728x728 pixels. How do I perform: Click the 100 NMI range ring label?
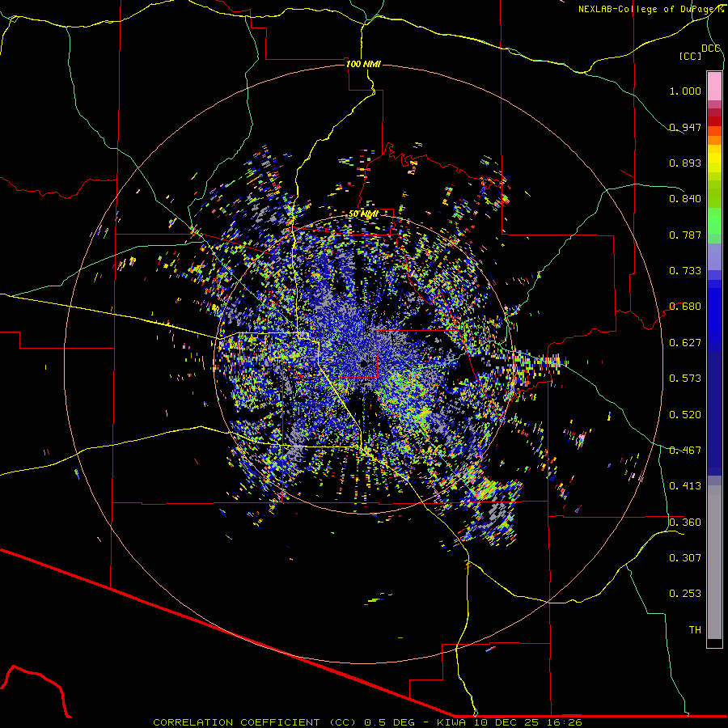tap(363, 64)
